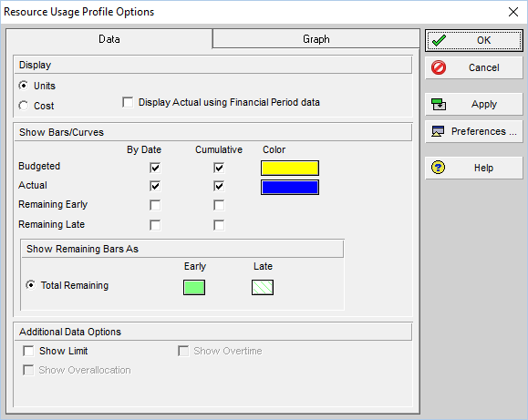Switch to the Graph tab
This screenshot has width=528, height=420.
click(316, 39)
